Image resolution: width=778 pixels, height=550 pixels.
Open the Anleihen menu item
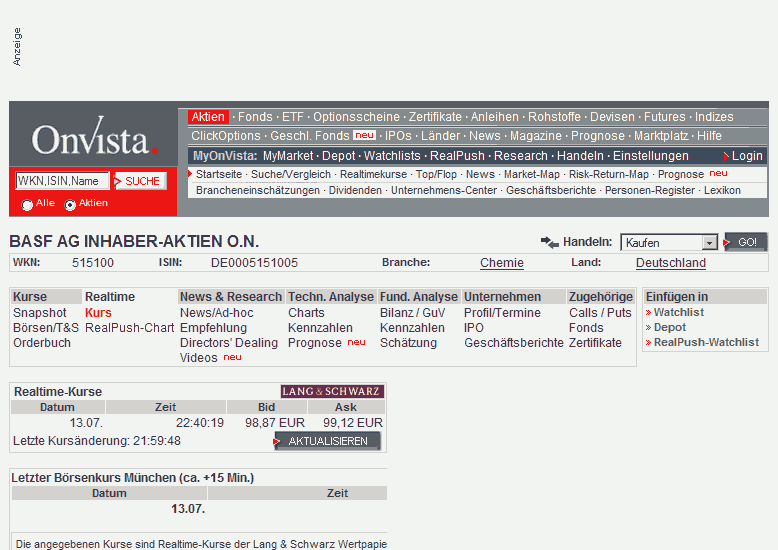point(495,117)
